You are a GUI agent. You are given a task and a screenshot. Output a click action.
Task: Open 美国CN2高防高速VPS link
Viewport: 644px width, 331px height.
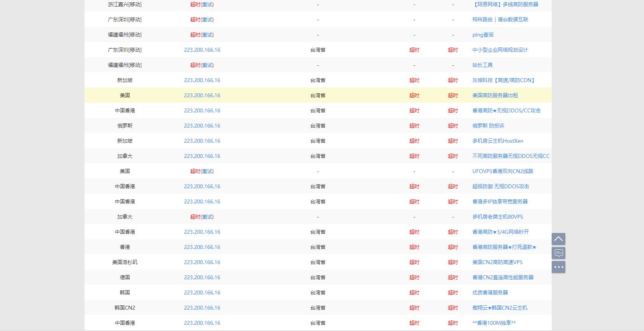pos(497,262)
